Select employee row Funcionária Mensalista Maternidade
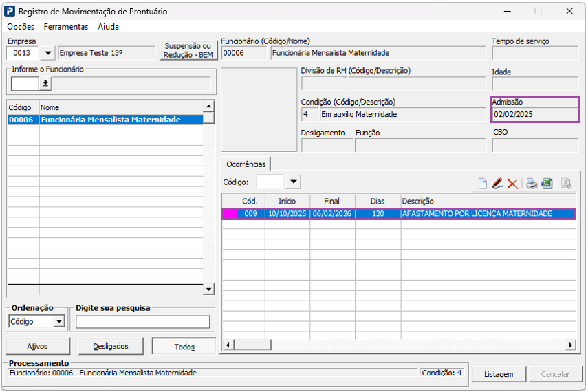 point(105,120)
